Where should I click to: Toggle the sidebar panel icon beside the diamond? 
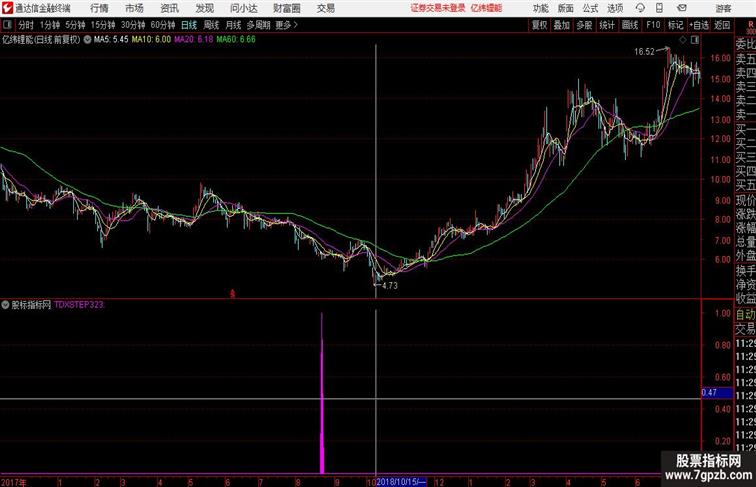point(695,40)
